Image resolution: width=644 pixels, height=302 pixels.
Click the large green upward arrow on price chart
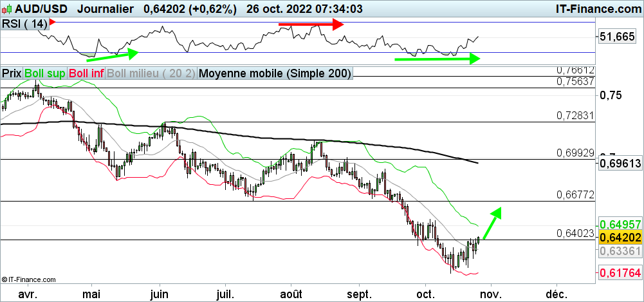[492, 222]
